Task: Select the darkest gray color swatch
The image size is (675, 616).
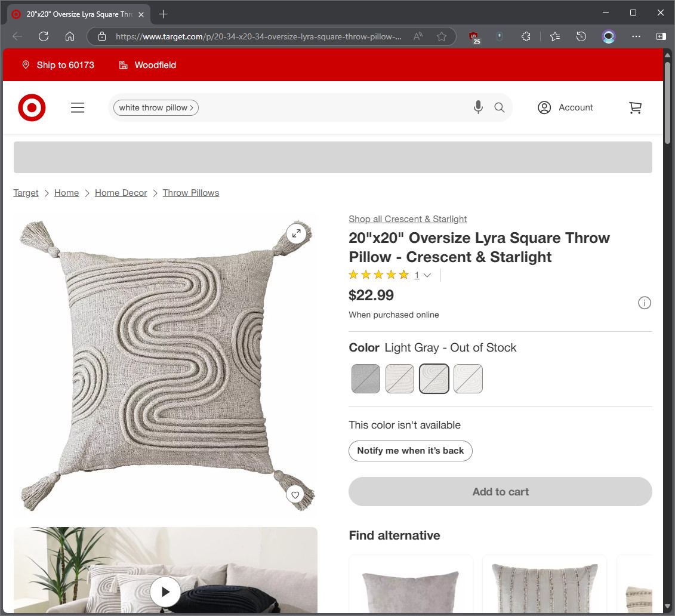Action: click(x=365, y=379)
